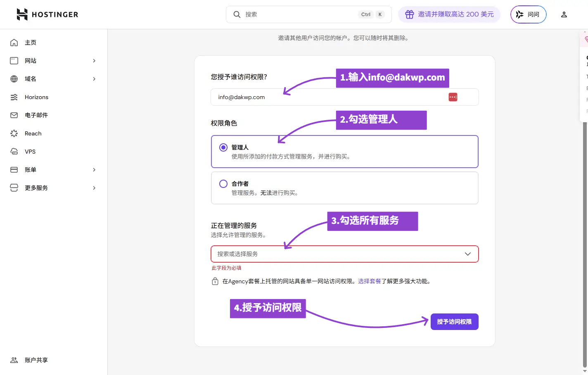Expand the 域名 sidebar submenu
The image size is (588, 375).
(x=94, y=79)
